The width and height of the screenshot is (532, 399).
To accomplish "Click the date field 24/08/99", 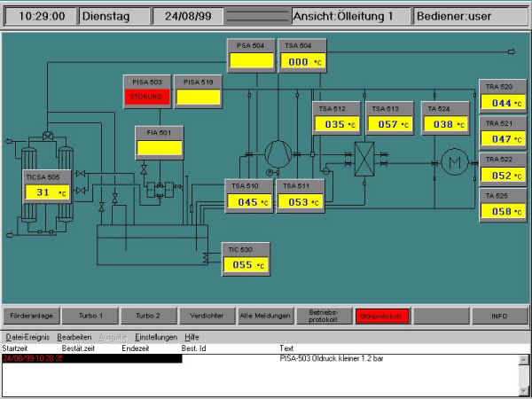I will 188,16.
